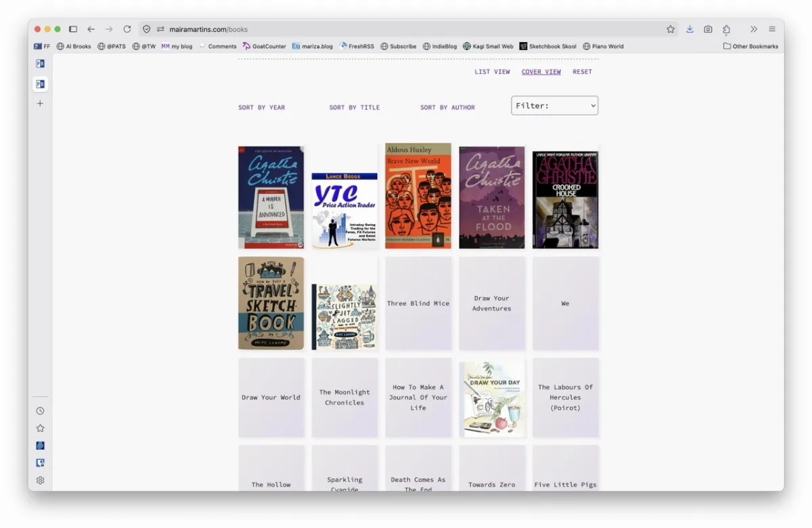
Task: Open YTC Price Action Trader cover
Action: pyautogui.click(x=344, y=211)
